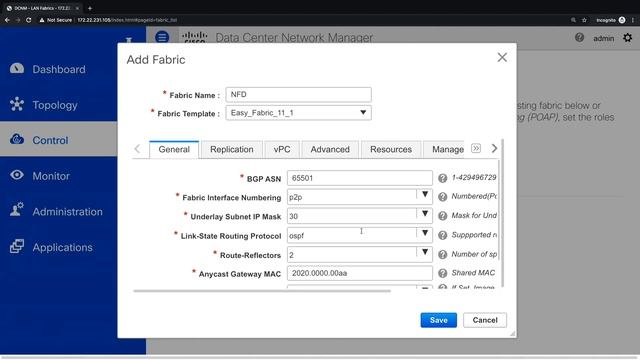Click the browser address bar URL
The width and height of the screenshot is (640, 360).
click(x=127, y=20)
